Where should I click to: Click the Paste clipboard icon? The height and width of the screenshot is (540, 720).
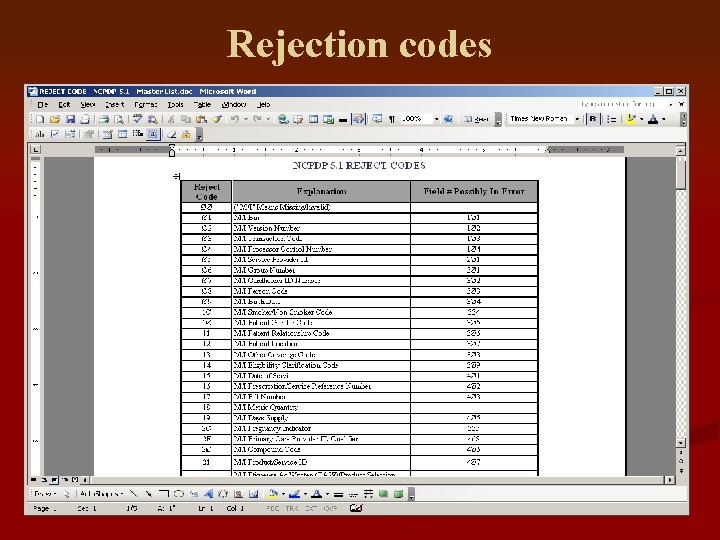pos(201,119)
